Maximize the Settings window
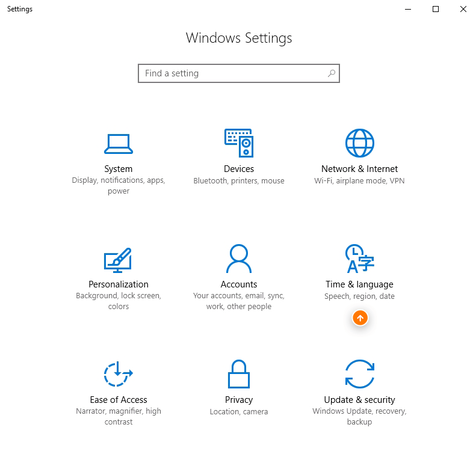This screenshot has width=476, height=460. 436,9
